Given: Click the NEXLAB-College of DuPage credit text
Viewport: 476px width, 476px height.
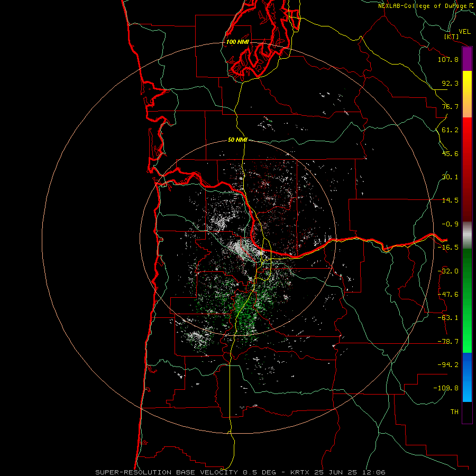Looking at the screenshot, I should [426, 6].
